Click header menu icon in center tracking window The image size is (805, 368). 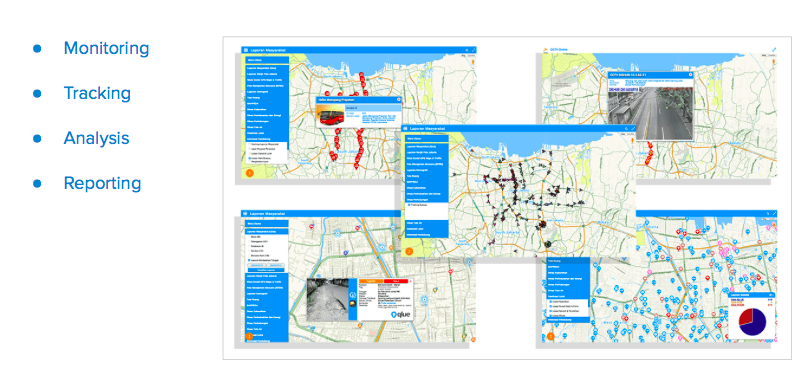pos(405,128)
